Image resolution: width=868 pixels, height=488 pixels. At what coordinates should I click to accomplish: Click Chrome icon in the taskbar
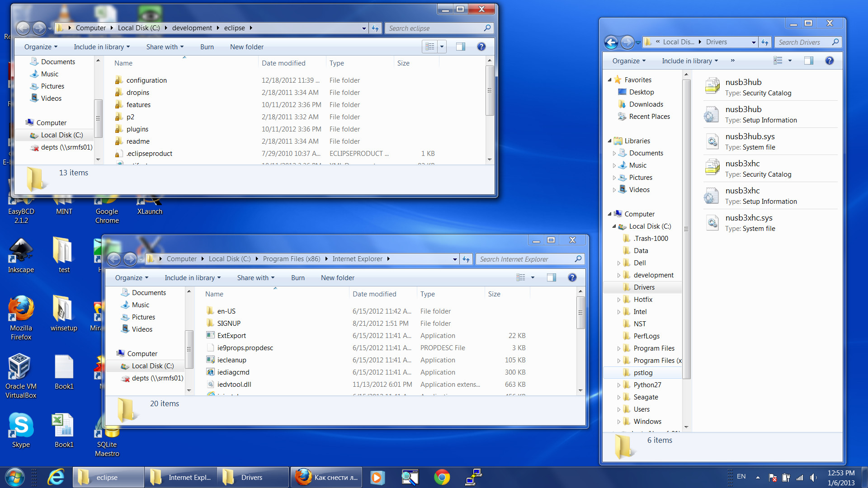(x=442, y=477)
